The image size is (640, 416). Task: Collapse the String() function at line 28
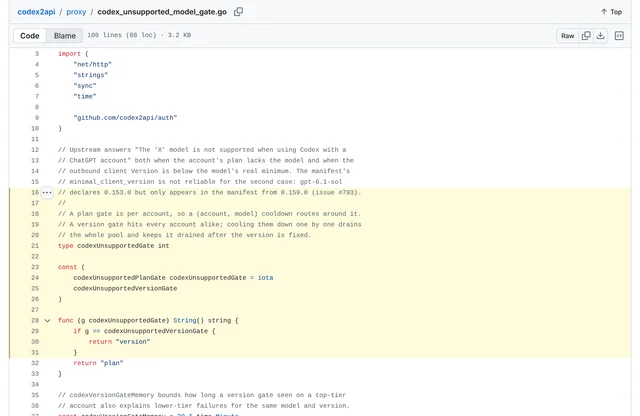tap(47, 320)
